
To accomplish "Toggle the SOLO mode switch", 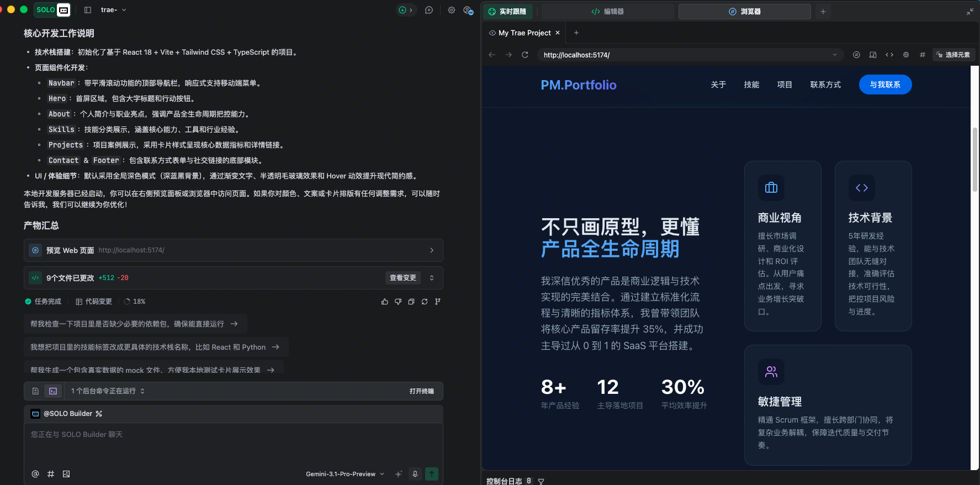I will click(x=52, y=10).
